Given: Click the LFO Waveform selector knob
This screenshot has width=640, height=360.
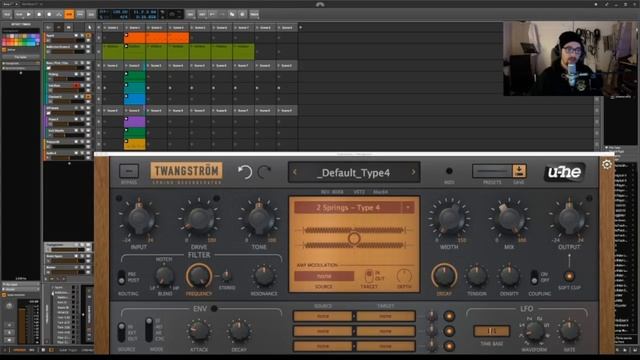Looking at the screenshot, I should click(534, 331).
